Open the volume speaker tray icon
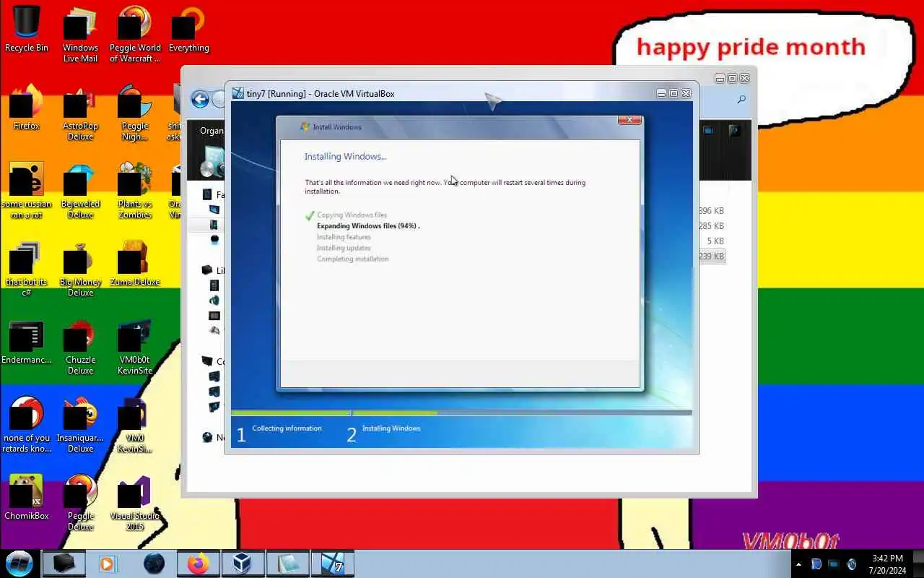The height and width of the screenshot is (578, 924). 852,564
